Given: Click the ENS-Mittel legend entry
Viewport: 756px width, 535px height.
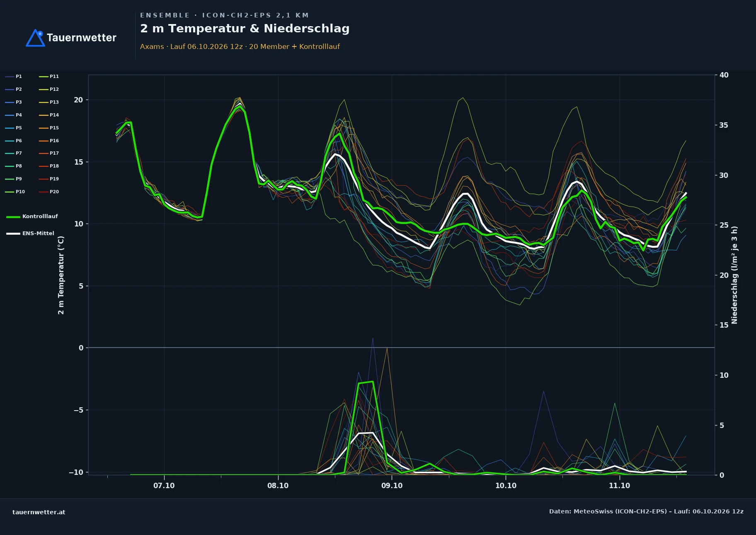Looking at the screenshot, I should click(30, 233).
